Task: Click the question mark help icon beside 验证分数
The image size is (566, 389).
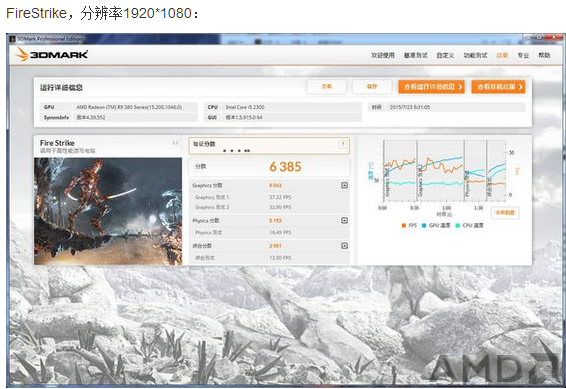Action: click(343, 144)
